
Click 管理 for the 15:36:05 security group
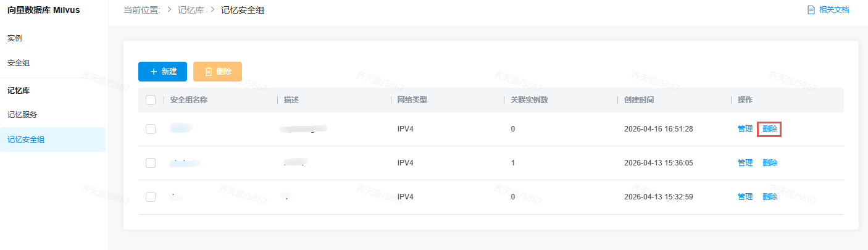[745, 163]
